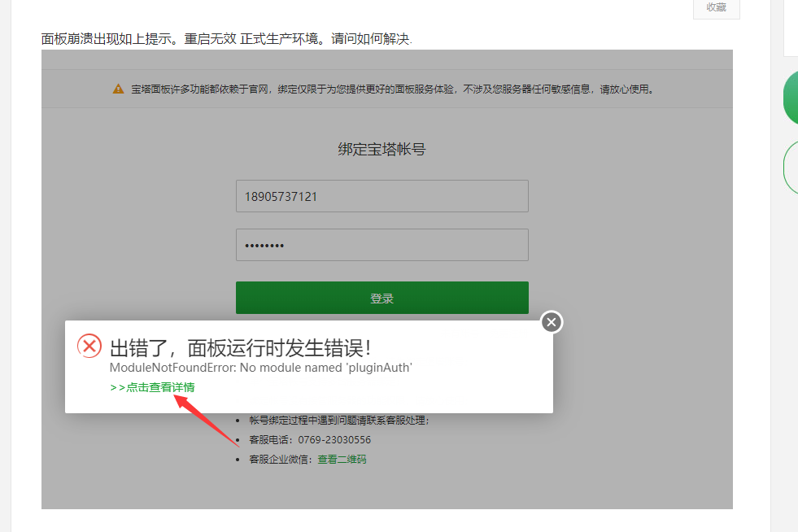Viewport: 798px width, 532px height.
Task: Click the post text 面板崩溃出现如上提示
Action: [226, 39]
